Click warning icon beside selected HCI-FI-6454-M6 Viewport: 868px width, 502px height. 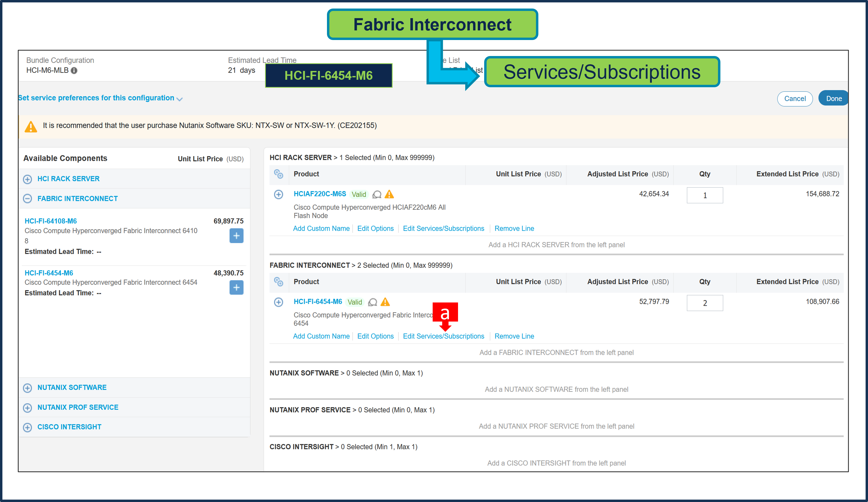385,302
